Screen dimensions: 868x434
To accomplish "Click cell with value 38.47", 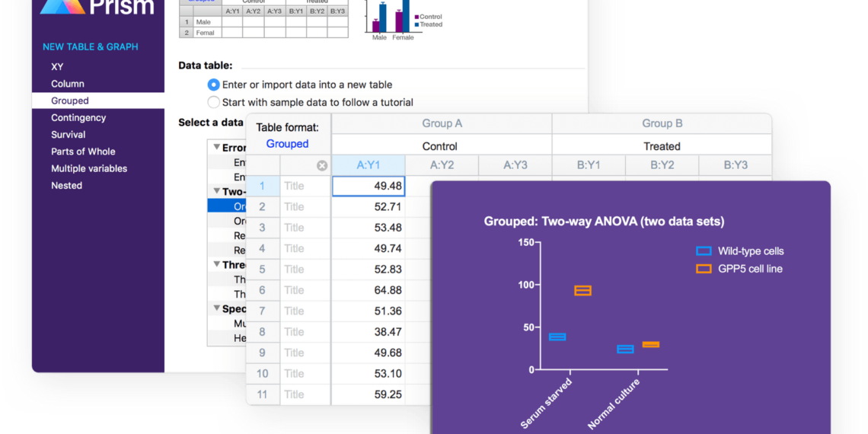I will 368,332.
